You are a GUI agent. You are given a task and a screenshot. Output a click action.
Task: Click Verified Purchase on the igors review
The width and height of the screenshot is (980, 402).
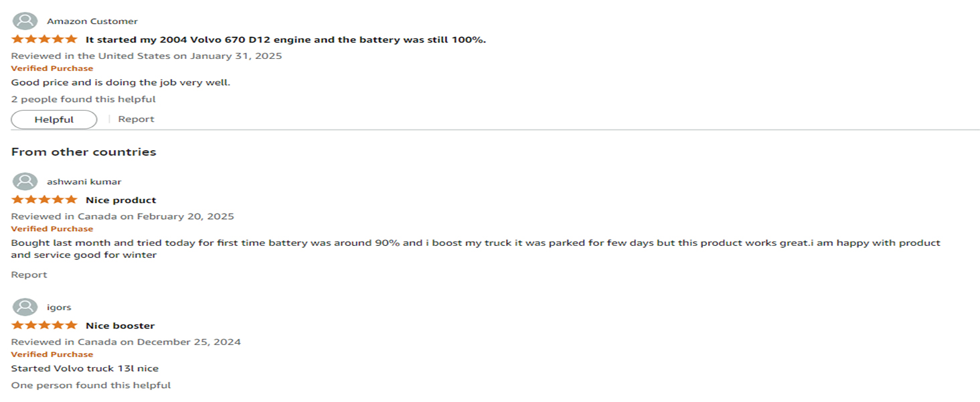click(52, 354)
